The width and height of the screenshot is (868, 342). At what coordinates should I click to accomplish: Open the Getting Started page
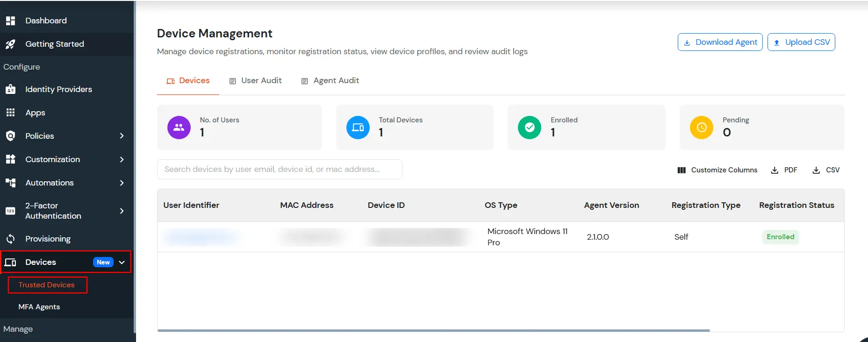pos(55,44)
